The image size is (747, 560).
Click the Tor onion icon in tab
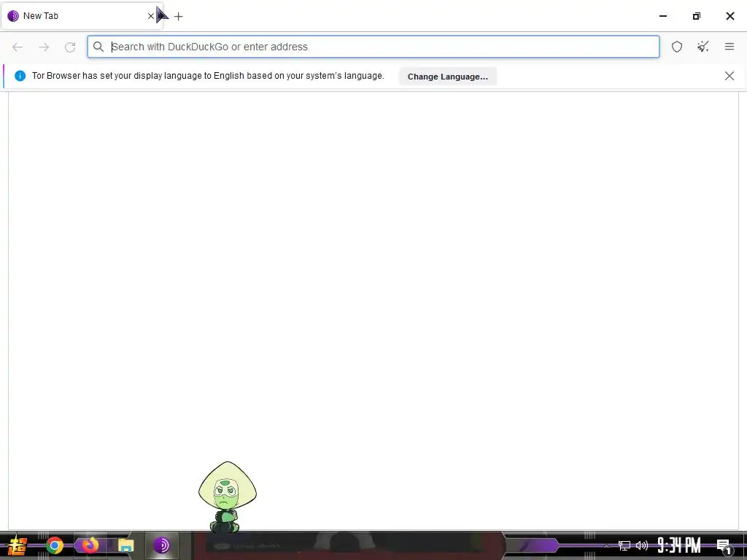13,16
